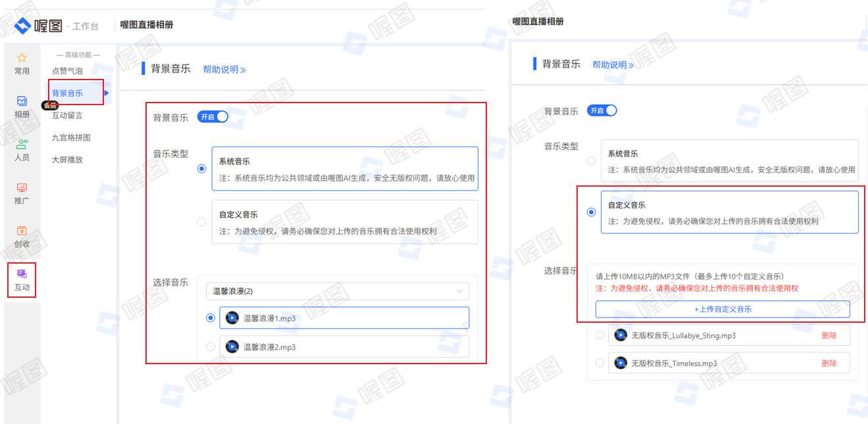868x424 pixels.
Task: Click the 无版权音乐_Timeless.mp3 file name
Action: (x=674, y=364)
